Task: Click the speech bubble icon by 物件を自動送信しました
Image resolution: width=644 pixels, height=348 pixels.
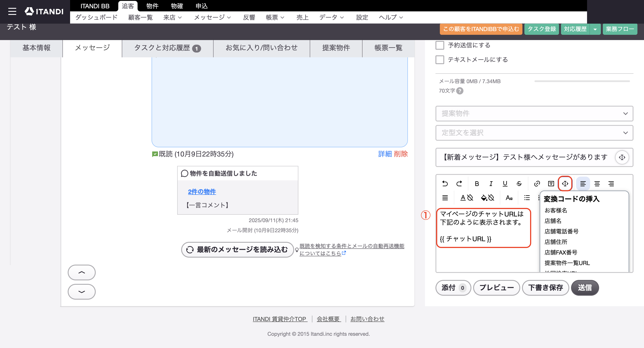Action: tap(184, 173)
